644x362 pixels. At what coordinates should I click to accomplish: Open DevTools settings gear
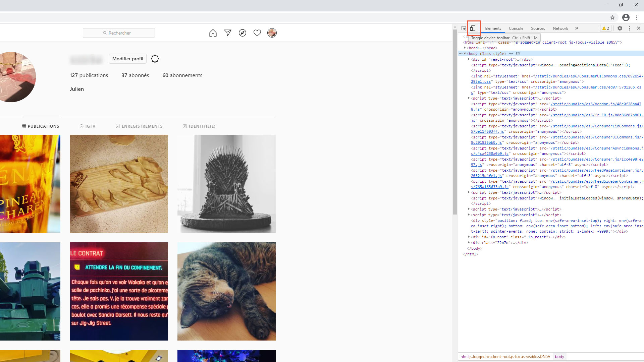(x=620, y=28)
